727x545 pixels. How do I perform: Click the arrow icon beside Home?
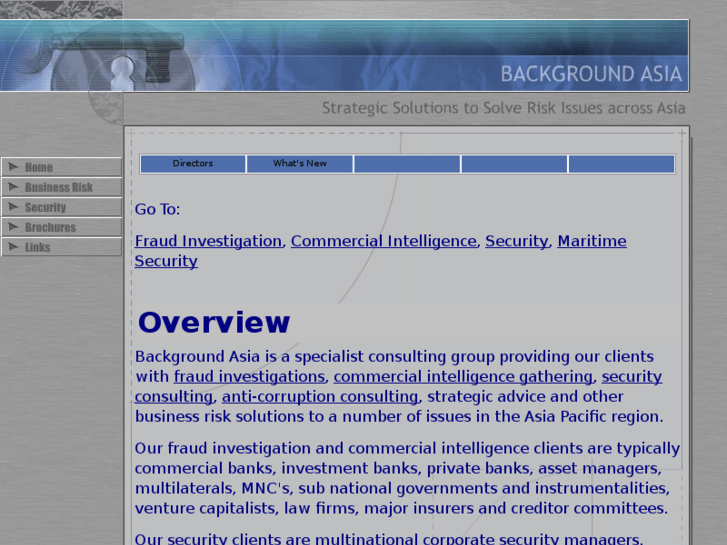13,167
